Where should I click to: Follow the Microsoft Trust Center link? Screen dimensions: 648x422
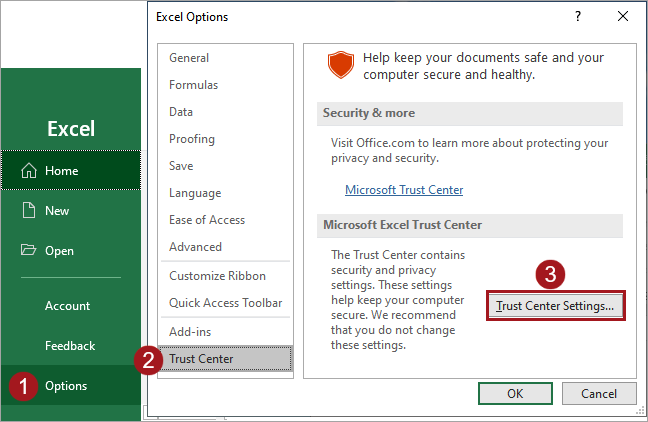coord(404,190)
